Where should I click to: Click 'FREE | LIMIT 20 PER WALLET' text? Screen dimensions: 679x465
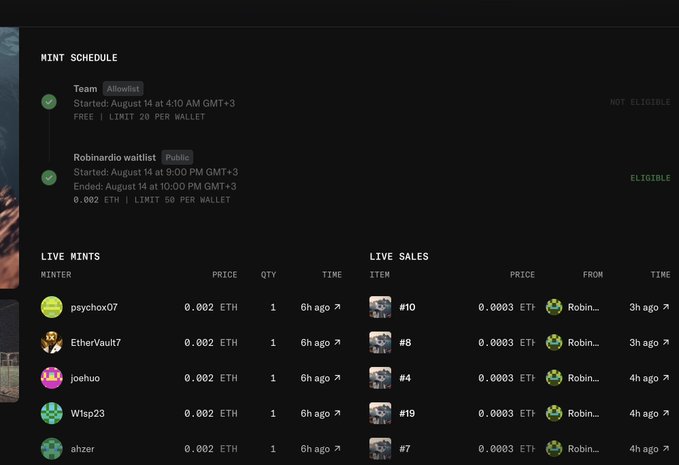(139, 117)
